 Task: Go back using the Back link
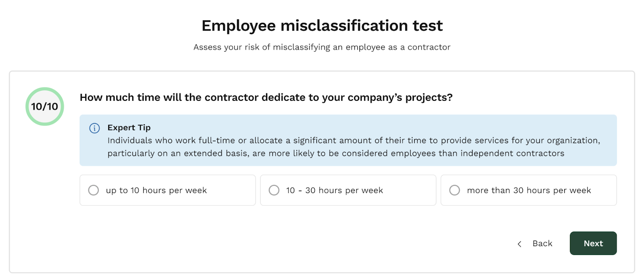click(x=542, y=243)
